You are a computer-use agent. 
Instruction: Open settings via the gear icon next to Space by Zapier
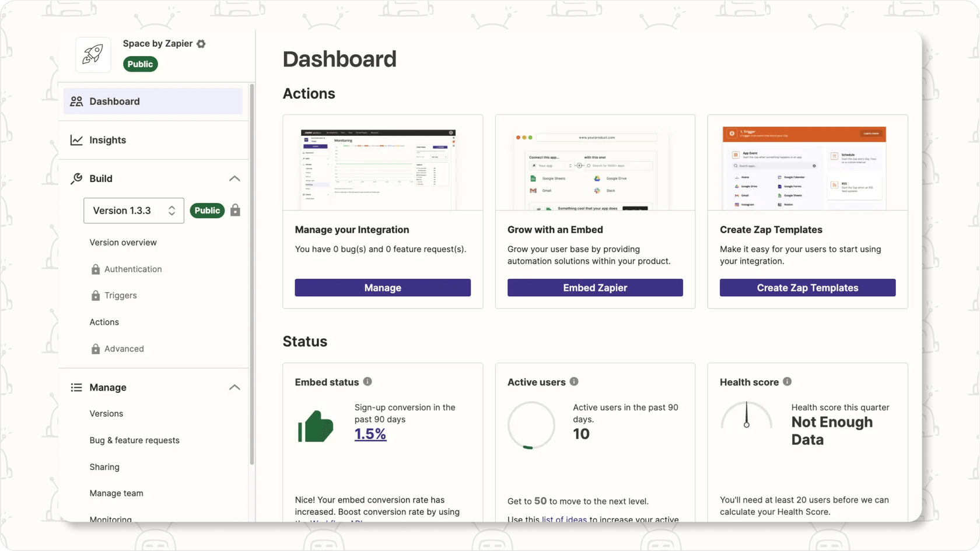pyautogui.click(x=201, y=43)
